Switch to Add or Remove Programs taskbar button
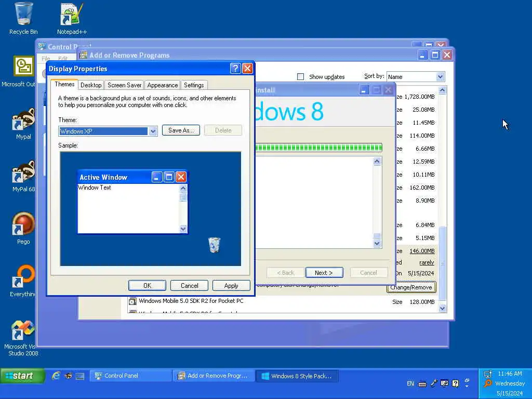532x399 pixels. coord(214,376)
